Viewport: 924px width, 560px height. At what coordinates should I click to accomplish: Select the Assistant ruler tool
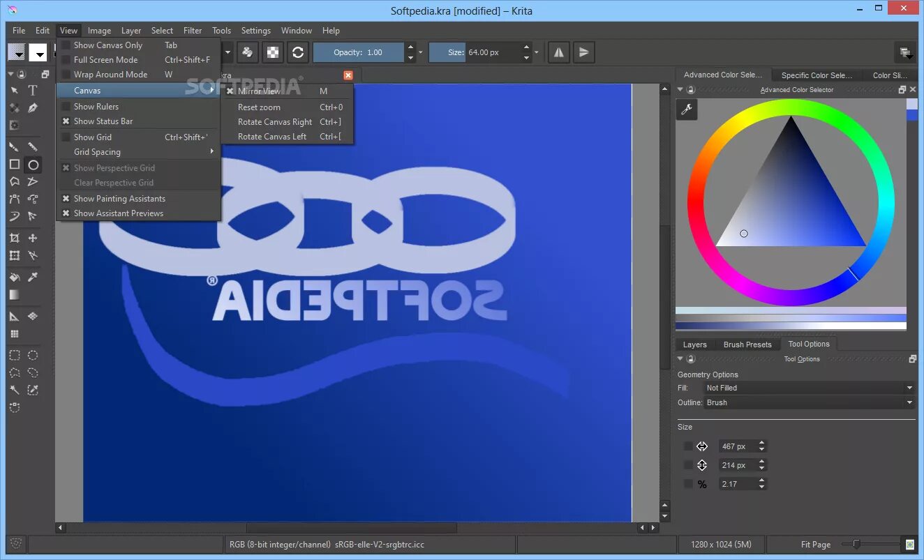[x=14, y=317]
